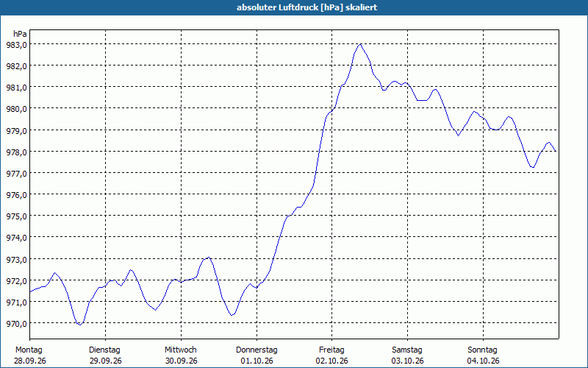
Task: Select the 978,0 y-axis value
Action: (18, 152)
